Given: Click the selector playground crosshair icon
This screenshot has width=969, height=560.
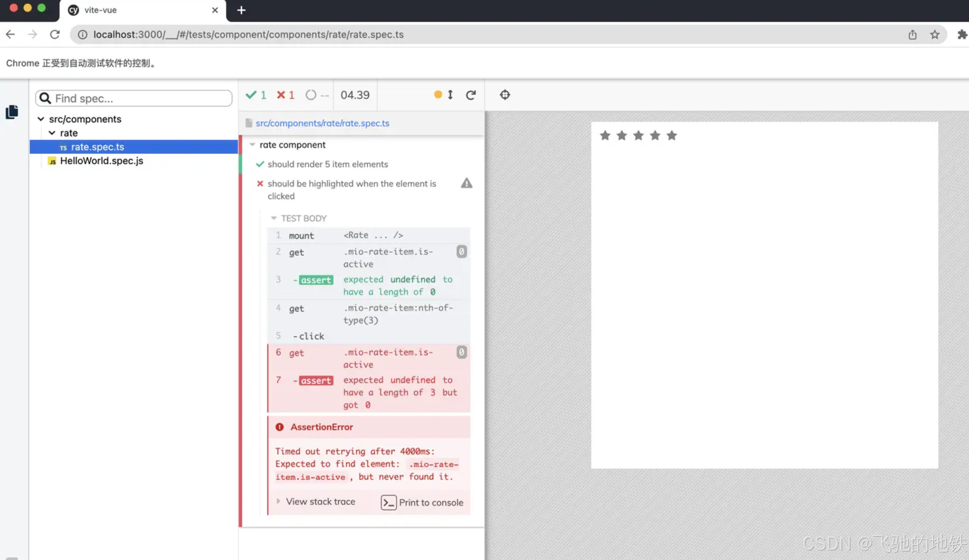Looking at the screenshot, I should [505, 95].
